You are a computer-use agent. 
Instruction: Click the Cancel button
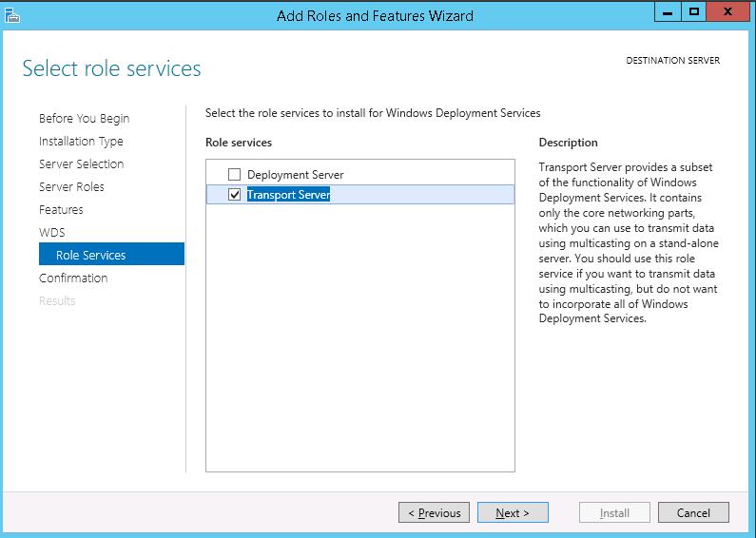(x=693, y=512)
